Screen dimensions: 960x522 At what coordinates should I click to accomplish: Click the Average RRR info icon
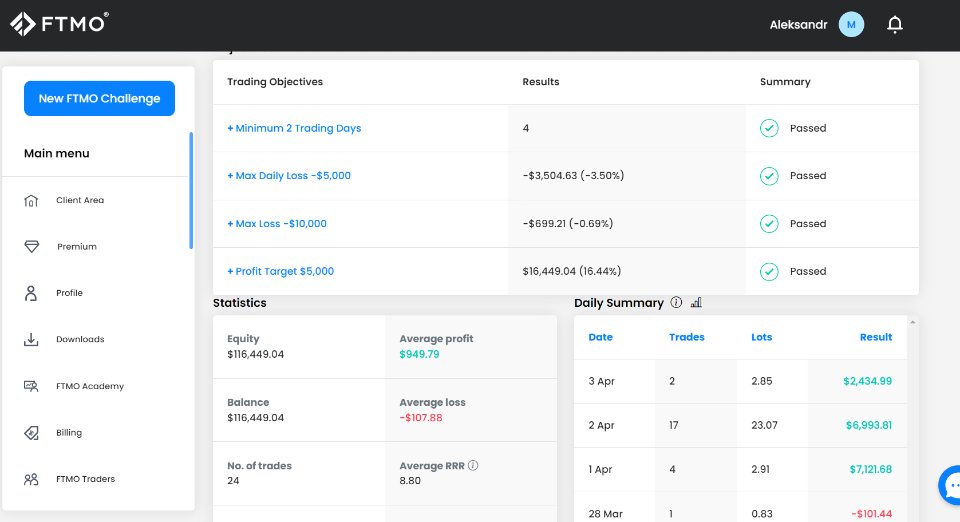click(x=473, y=465)
